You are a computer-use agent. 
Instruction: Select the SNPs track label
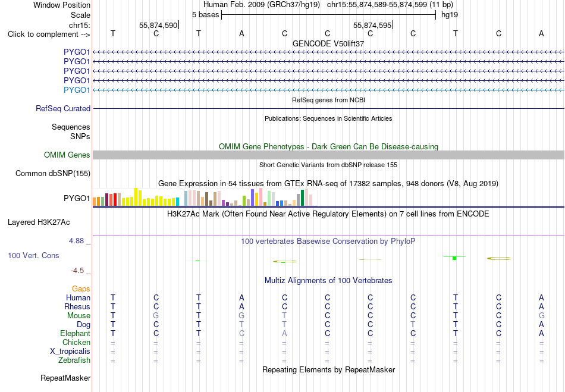(x=80, y=136)
